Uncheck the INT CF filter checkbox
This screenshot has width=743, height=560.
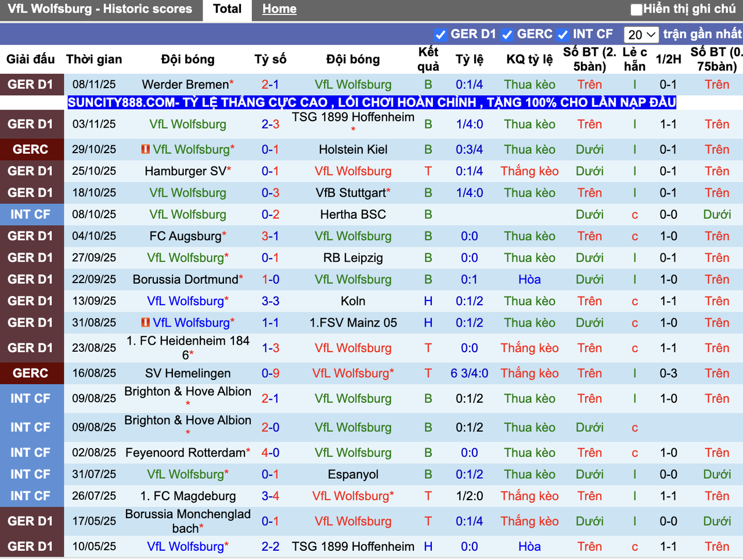tap(562, 34)
